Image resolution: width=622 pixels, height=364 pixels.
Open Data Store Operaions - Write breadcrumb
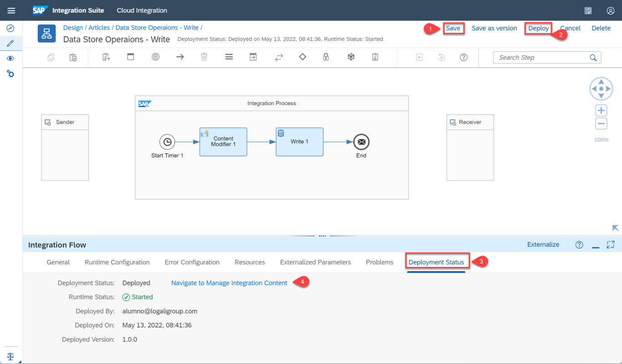point(157,28)
